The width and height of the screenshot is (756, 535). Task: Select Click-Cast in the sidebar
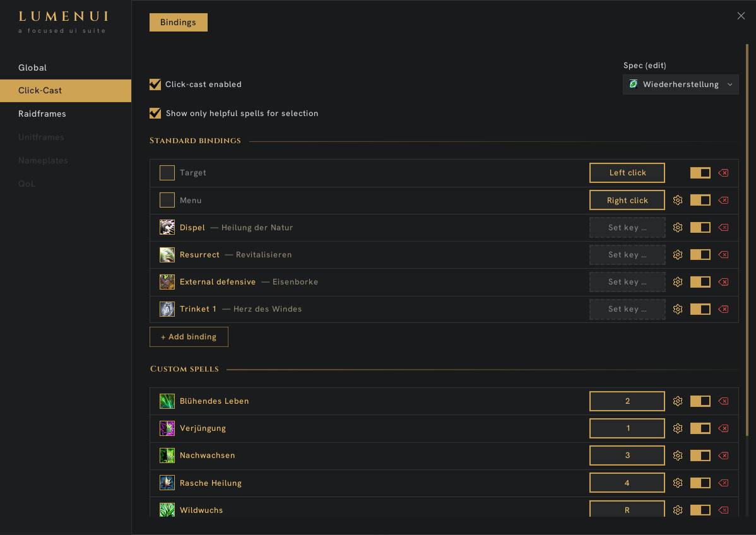(x=66, y=91)
